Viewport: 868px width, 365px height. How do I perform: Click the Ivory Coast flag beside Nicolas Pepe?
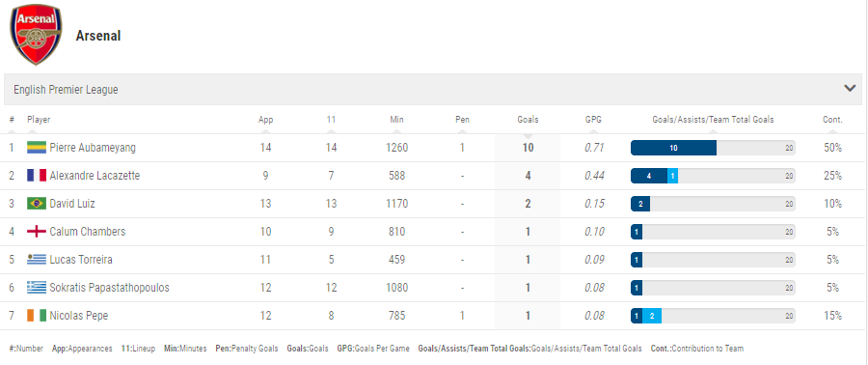coord(37,316)
